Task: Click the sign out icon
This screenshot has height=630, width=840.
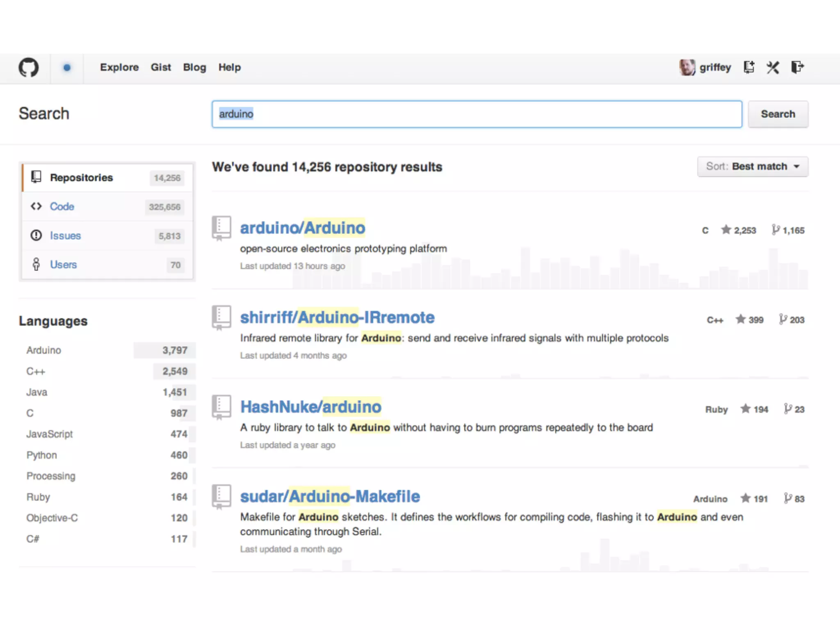Action: [x=797, y=67]
